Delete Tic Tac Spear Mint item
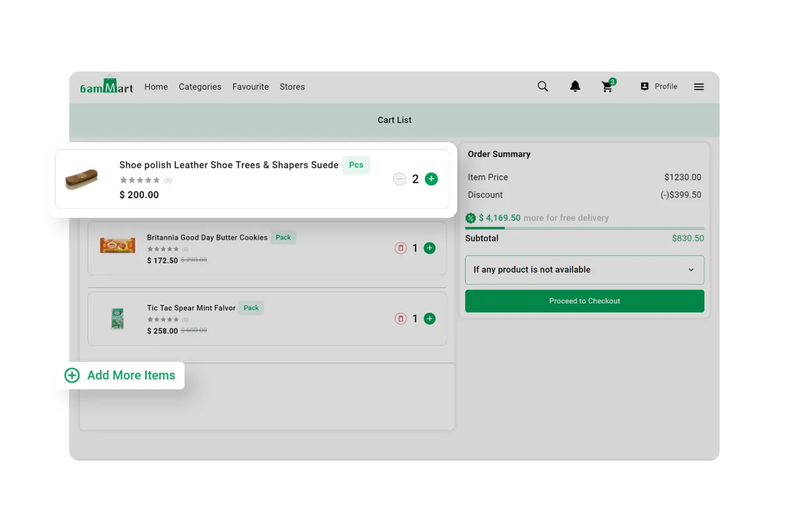The width and height of the screenshot is (787, 532). [x=401, y=319]
